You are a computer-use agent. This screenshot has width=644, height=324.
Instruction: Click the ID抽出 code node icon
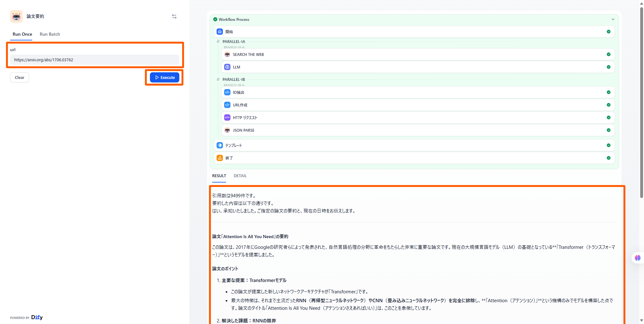click(227, 92)
